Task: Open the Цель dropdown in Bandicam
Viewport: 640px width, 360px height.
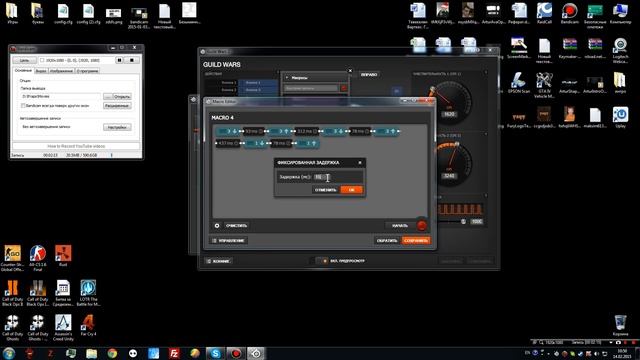Action: pyautogui.click(x=24, y=60)
